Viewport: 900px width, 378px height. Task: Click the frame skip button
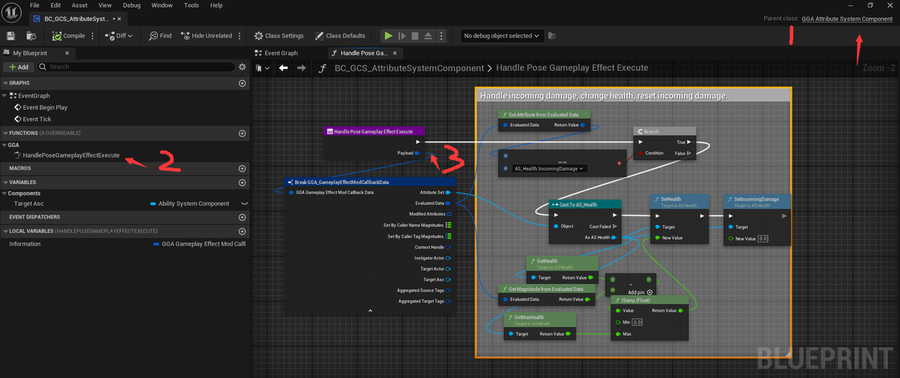pyautogui.click(x=402, y=36)
